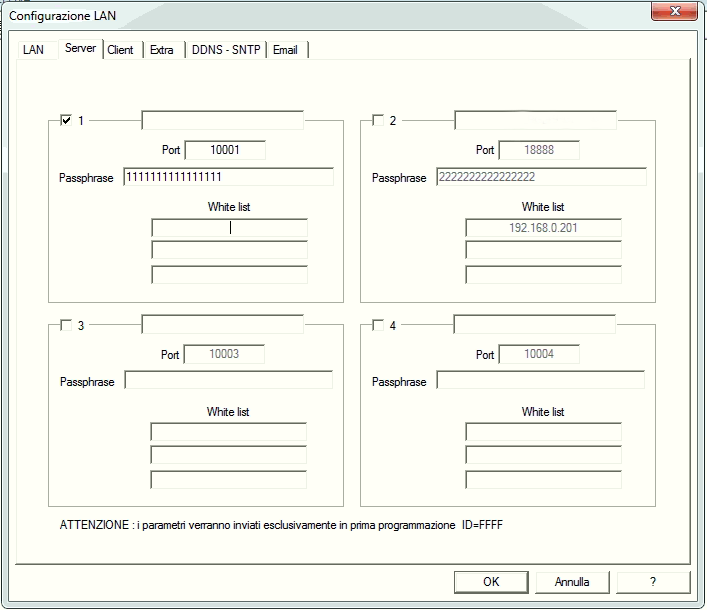Tick the server 4 checkbox
The width and height of the screenshot is (707, 610).
[378, 325]
